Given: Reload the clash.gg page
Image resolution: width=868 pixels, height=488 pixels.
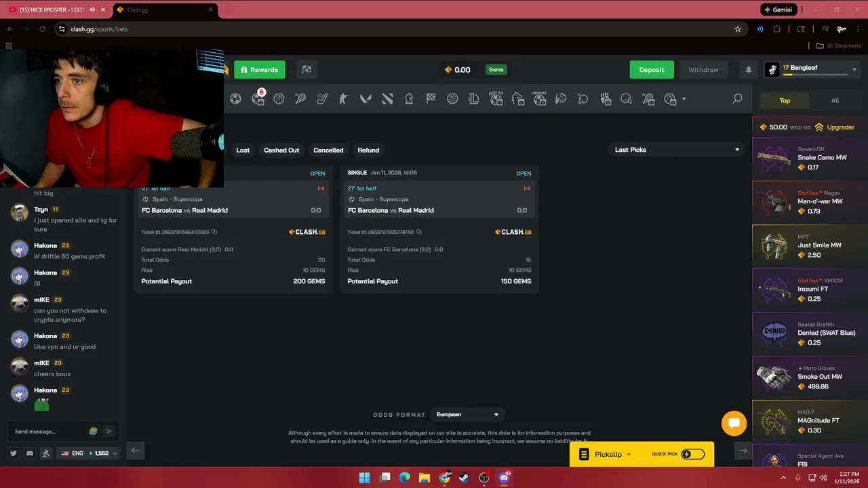Looking at the screenshot, I should pos(42,29).
